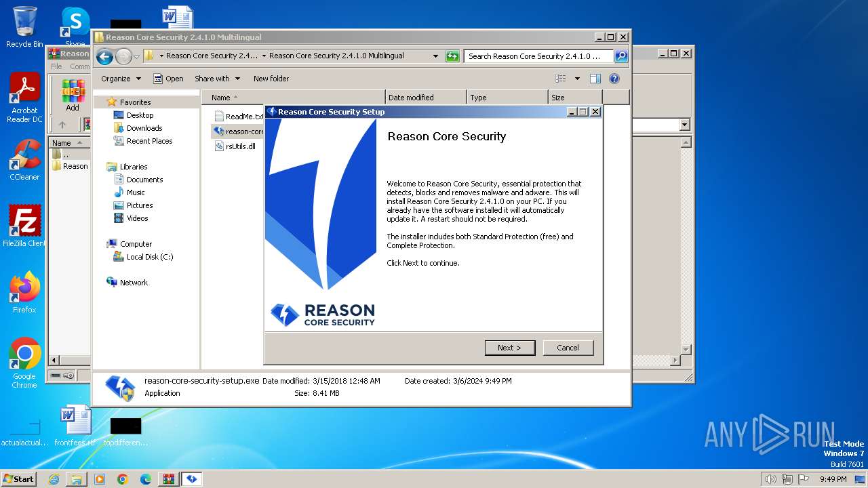
Task: Click the Explorer search input field
Action: click(x=539, y=56)
